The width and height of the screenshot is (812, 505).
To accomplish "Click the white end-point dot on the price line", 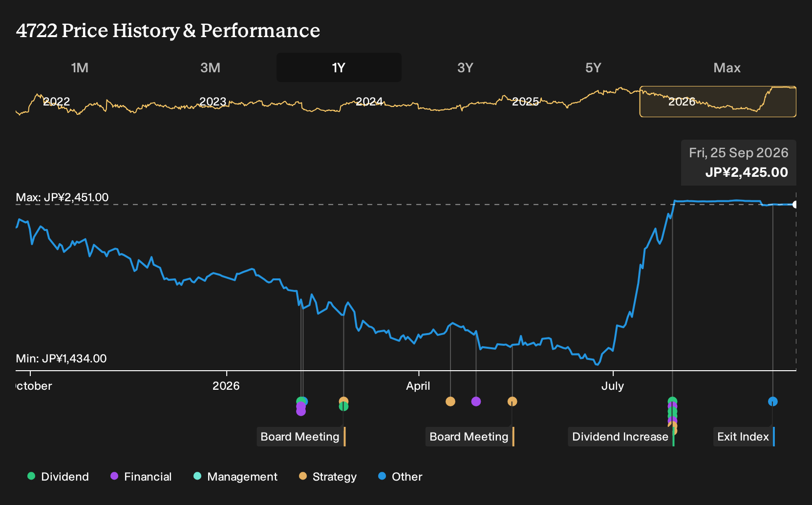I will pos(795,205).
